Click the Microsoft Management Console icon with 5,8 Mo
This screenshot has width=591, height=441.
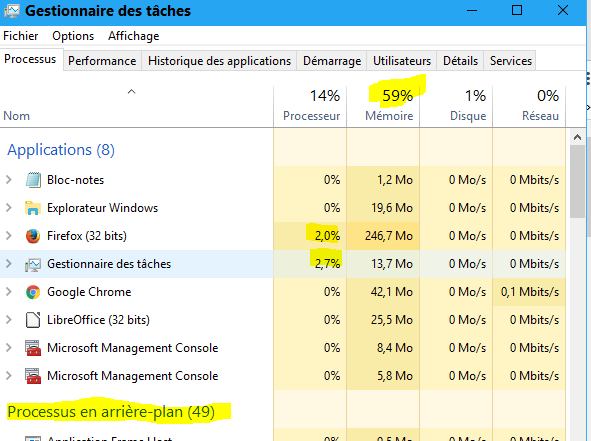click(33, 376)
